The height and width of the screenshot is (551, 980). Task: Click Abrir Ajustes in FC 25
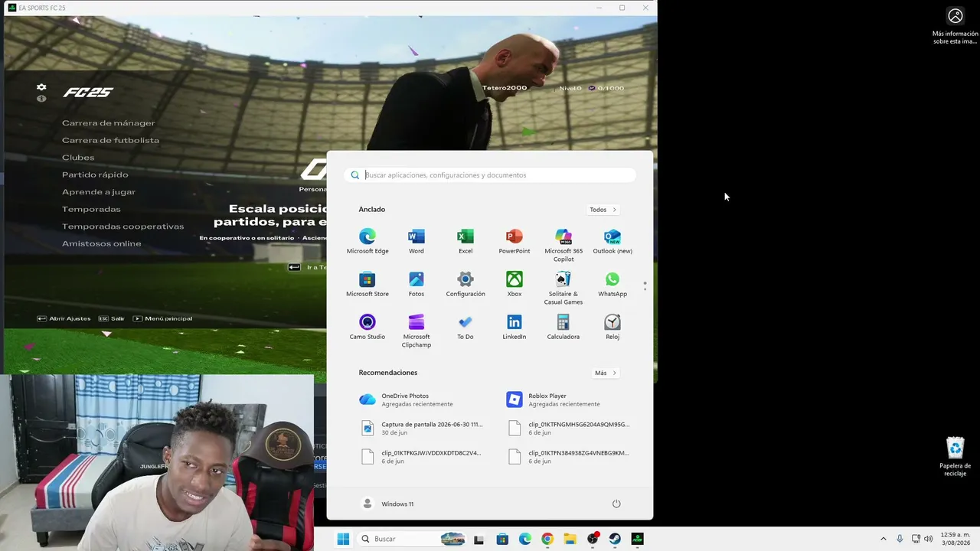64,318
